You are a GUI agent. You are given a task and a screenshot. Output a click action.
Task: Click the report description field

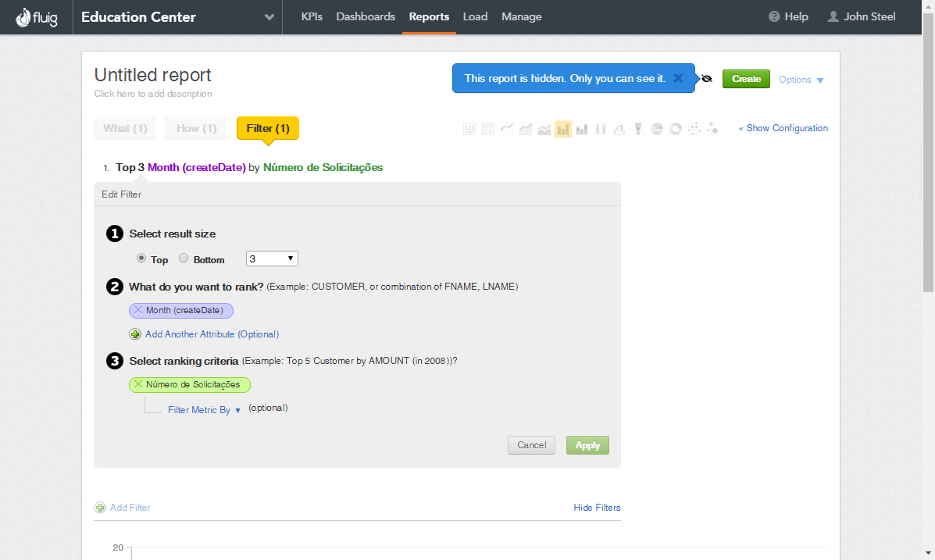pyautogui.click(x=153, y=94)
